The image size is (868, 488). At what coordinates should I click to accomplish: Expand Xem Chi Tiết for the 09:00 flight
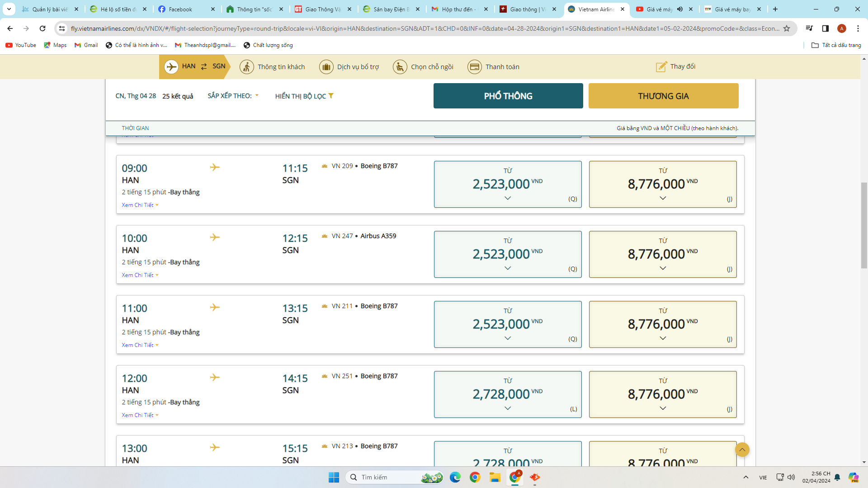[140, 205]
